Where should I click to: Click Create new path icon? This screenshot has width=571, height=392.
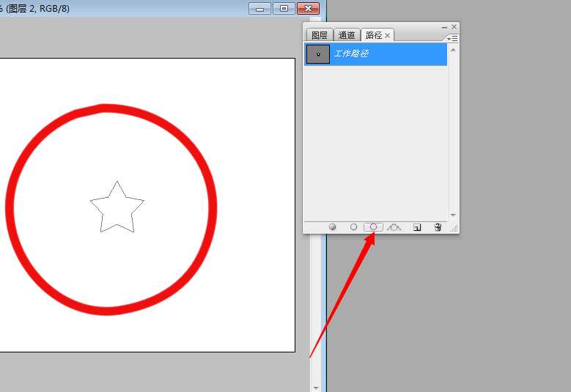(x=417, y=227)
